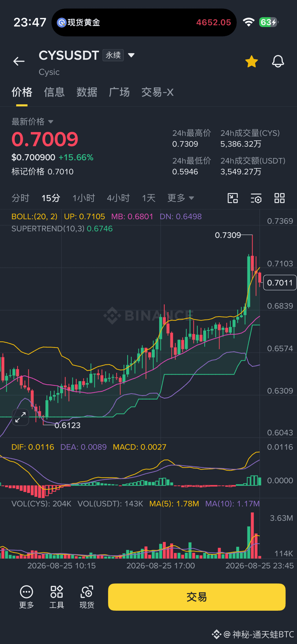Tap the Wi-Fi icon in status bar
Viewport: 297px width, 644px height.
pyautogui.click(x=248, y=22)
